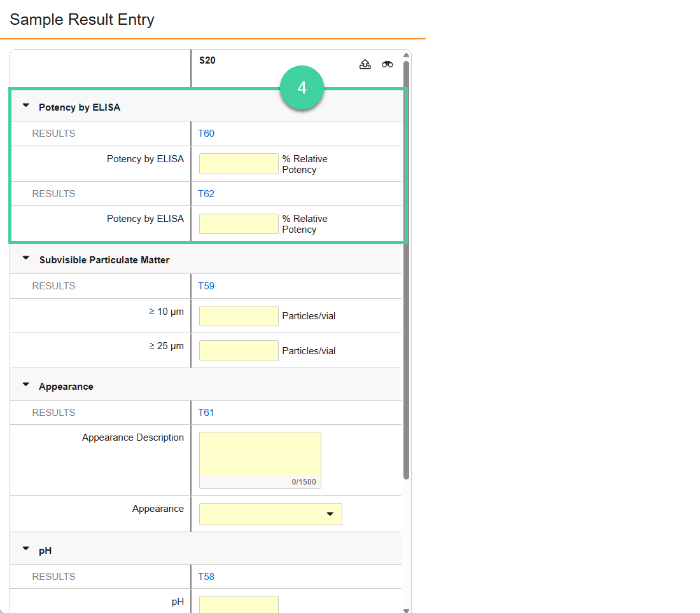This screenshot has height=613, width=700.
Task: Select the S20 sample header
Action: (207, 60)
